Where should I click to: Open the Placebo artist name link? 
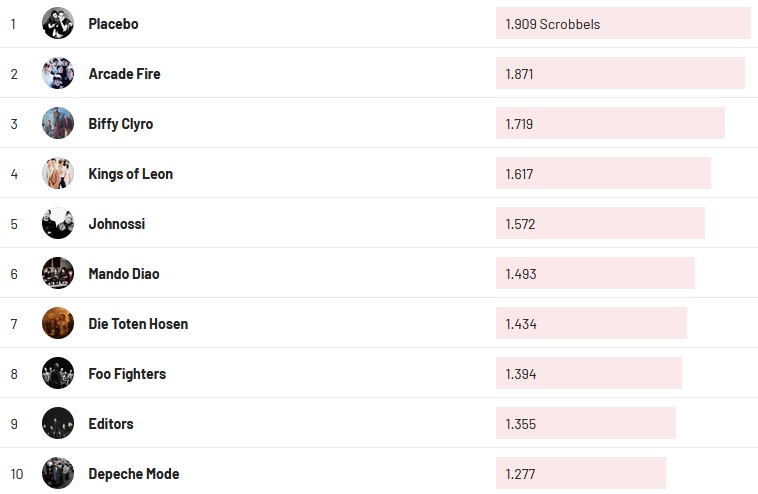[x=113, y=23]
